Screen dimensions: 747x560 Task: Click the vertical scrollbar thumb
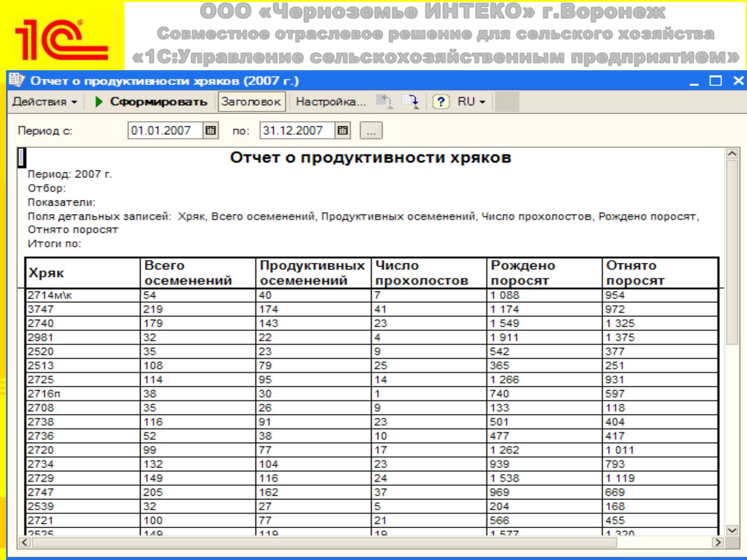tap(732, 252)
